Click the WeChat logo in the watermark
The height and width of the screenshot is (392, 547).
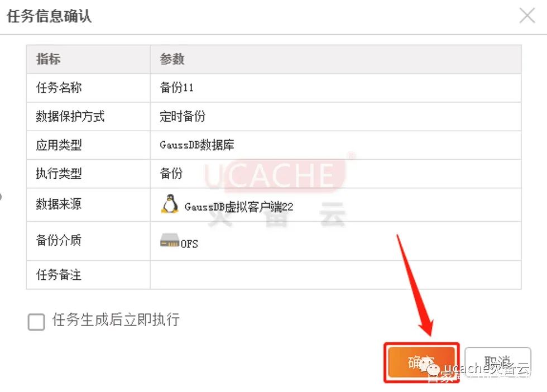[430, 366]
